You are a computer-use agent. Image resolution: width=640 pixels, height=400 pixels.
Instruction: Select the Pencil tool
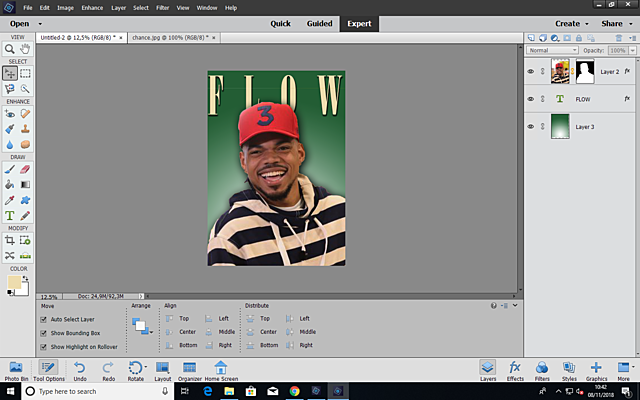pyautogui.click(x=25, y=216)
